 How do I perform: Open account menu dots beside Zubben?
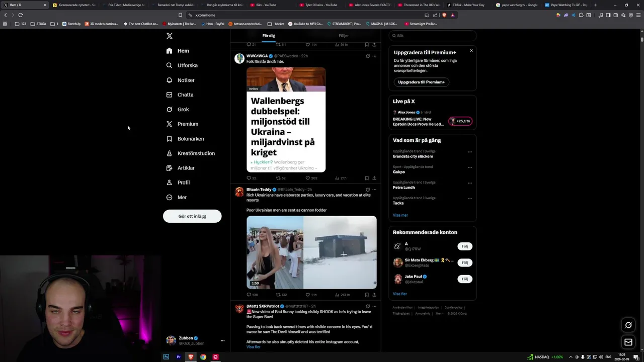[222, 341]
